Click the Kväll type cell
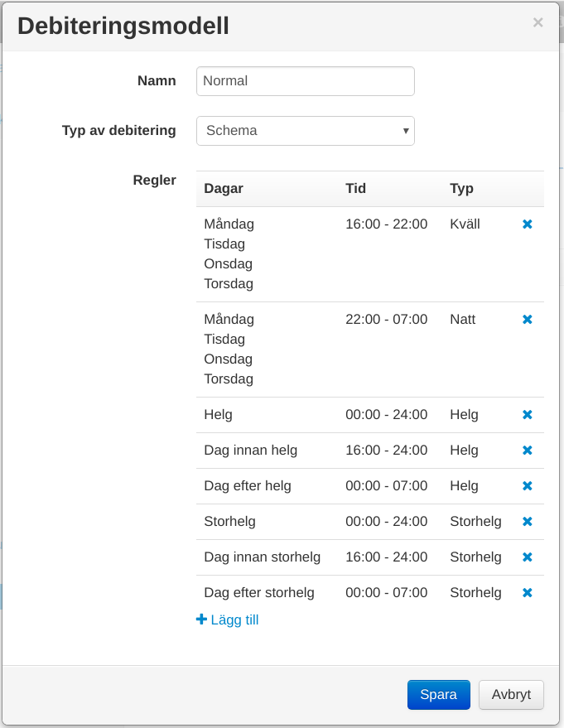Image resolution: width=564 pixels, height=728 pixels. 465,224
